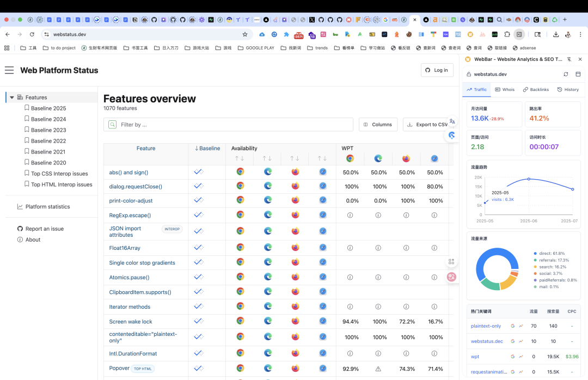Click the July data point on the traffic chart
The width and height of the screenshot is (588, 380).
tap(573, 189)
